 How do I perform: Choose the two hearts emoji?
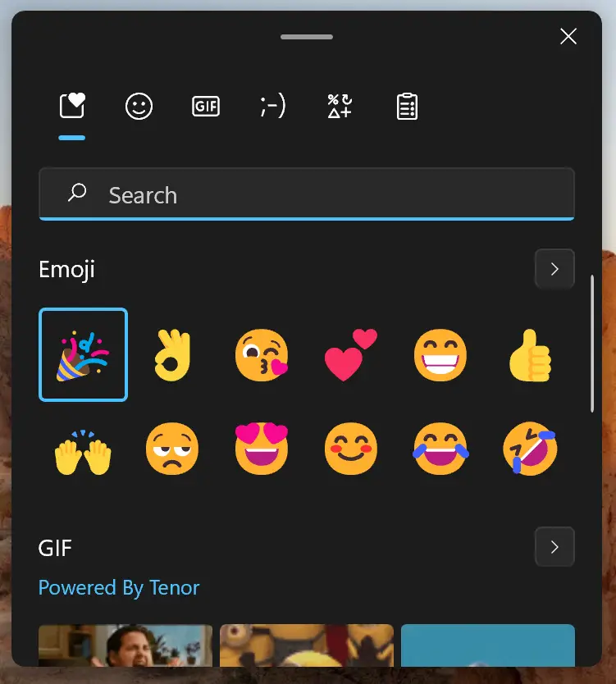351,354
